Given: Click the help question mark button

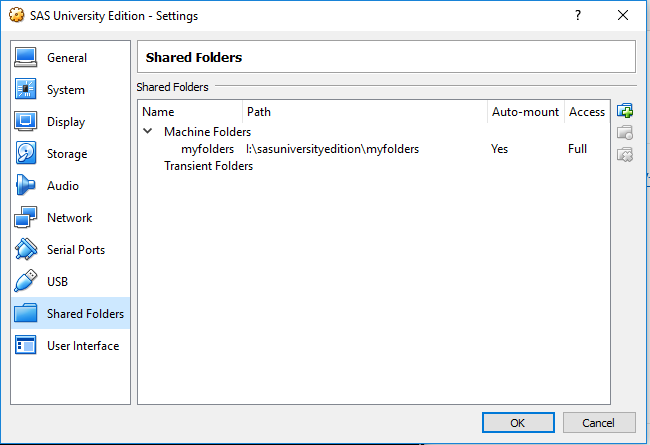Looking at the screenshot, I should point(577,16).
